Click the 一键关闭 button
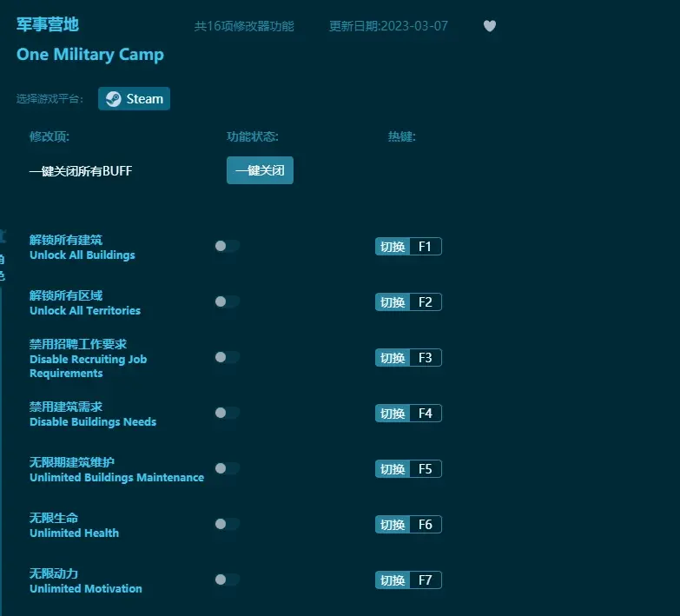The height and width of the screenshot is (616, 680). point(260,170)
